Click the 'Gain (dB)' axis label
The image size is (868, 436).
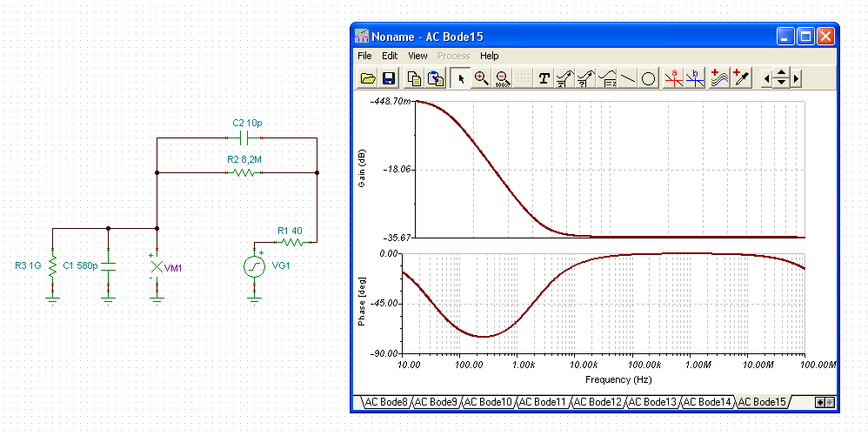(363, 169)
